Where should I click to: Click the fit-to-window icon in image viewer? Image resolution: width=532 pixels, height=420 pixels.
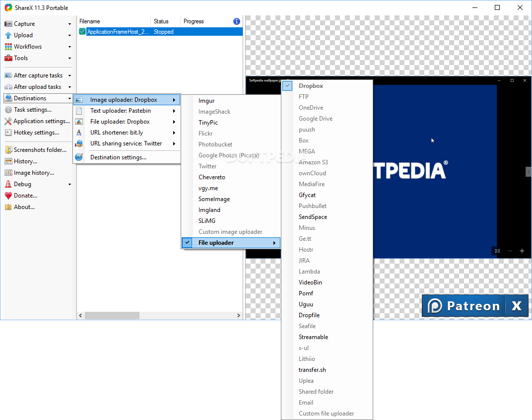pos(497,251)
